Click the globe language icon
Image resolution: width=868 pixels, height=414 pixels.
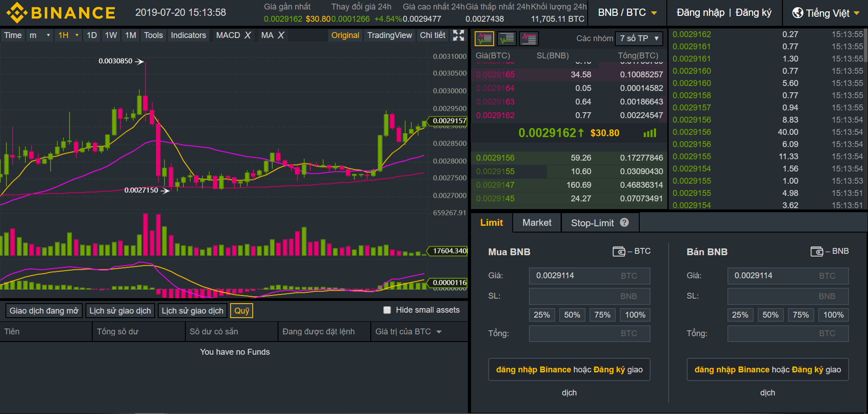pyautogui.click(x=798, y=13)
